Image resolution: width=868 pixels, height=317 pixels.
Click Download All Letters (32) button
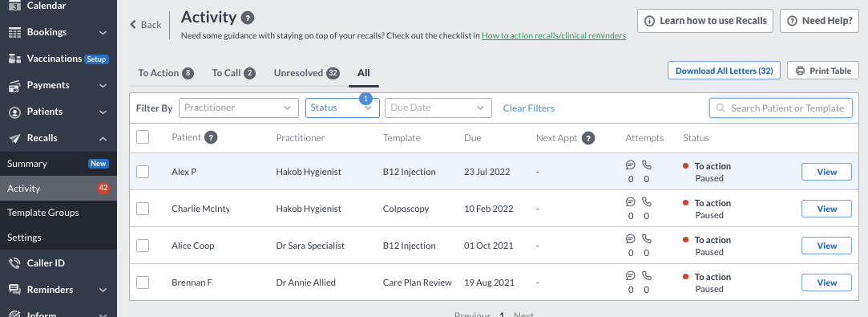pos(724,71)
